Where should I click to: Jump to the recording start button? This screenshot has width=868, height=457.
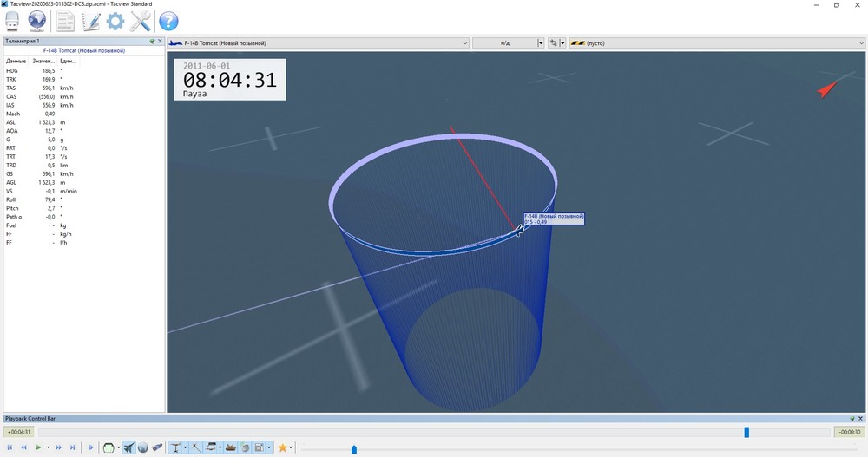coord(10,447)
